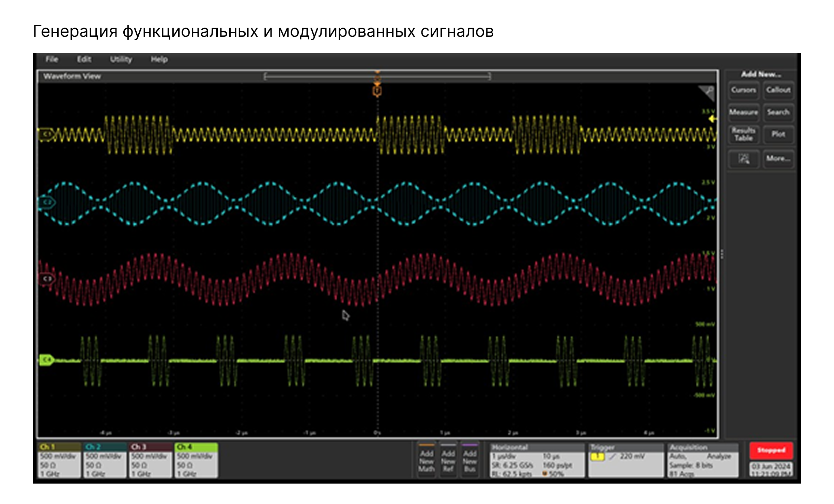Image resolution: width=834 pixels, height=504 pixels.
Task: Open the Help menu
Action: point(159,59)
